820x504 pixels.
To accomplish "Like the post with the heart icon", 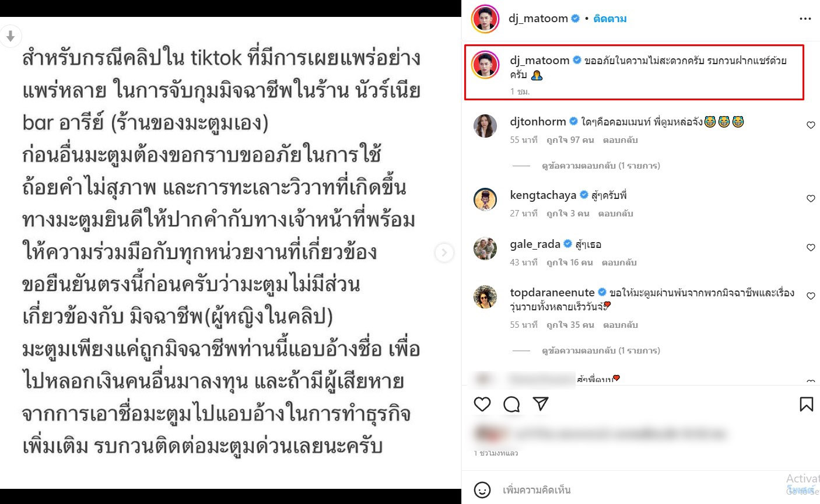I will point(482,404).
